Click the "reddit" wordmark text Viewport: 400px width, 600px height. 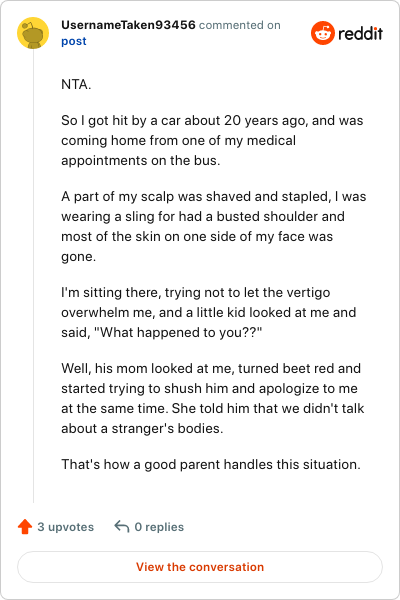click(360, 34)
